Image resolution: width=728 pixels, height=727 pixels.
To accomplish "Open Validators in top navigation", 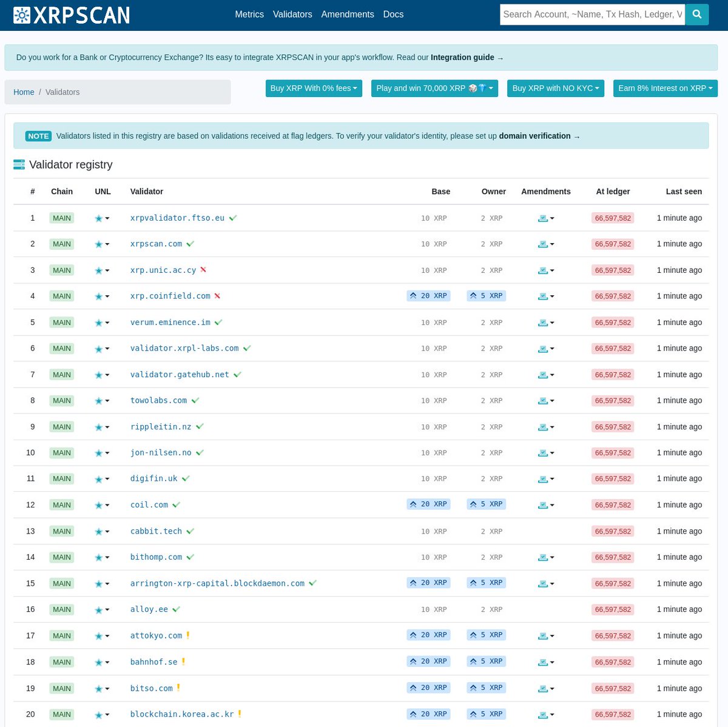I will 292,15.
